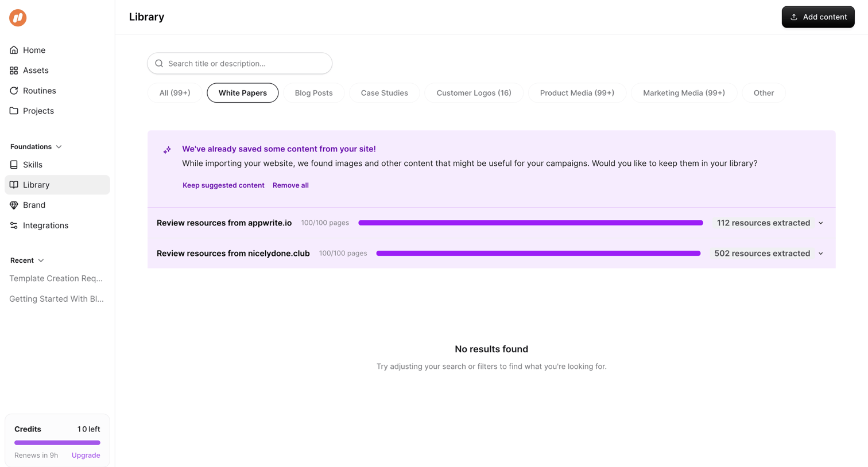The image size is (868, 467).
Task: Click Remove all suggestions
Action: tap(290, 185)
